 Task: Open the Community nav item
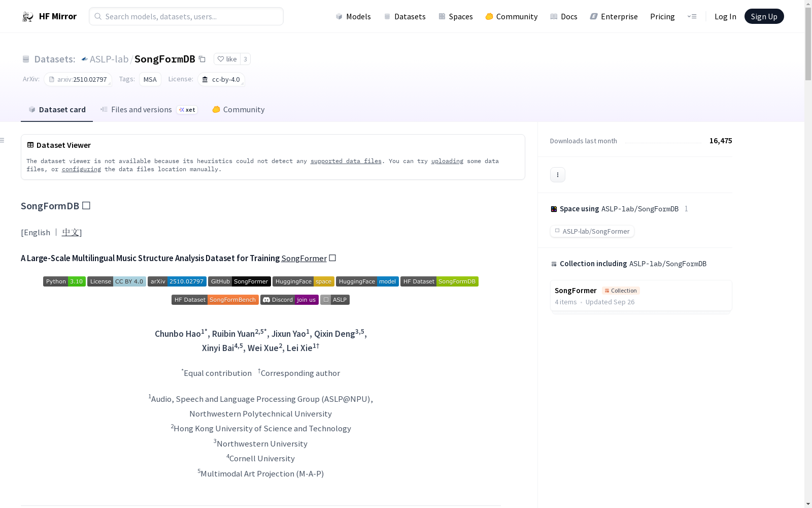[x=512, y=16]
